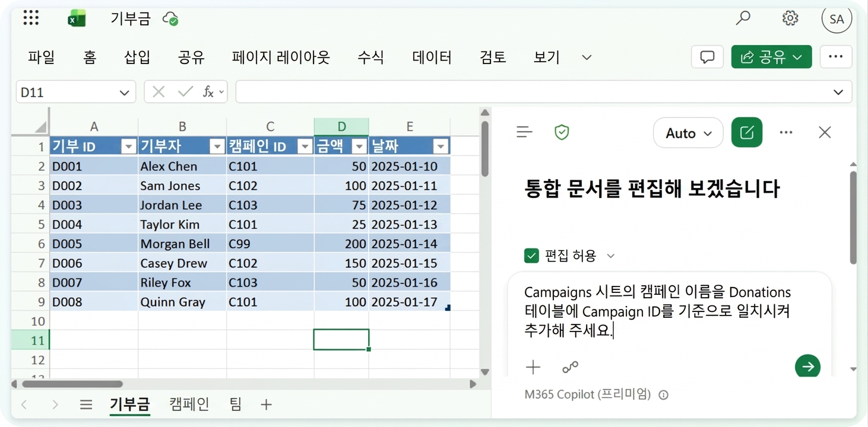Click the insert function fx icon
Screen dimensions: 868x427
pos(208,92)
